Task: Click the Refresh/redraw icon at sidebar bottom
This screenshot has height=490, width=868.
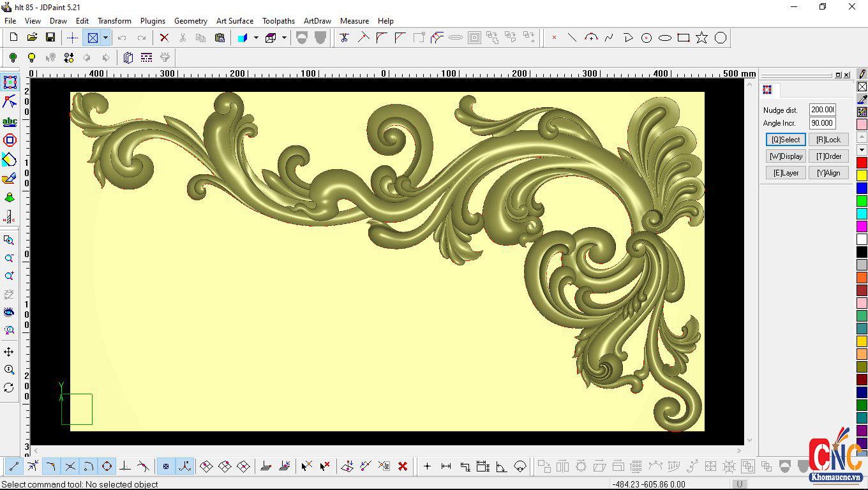Action: click(10, 387)
